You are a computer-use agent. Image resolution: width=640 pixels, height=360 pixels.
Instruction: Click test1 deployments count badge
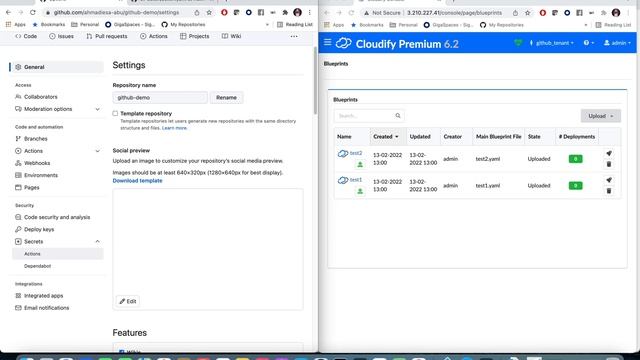576,186
